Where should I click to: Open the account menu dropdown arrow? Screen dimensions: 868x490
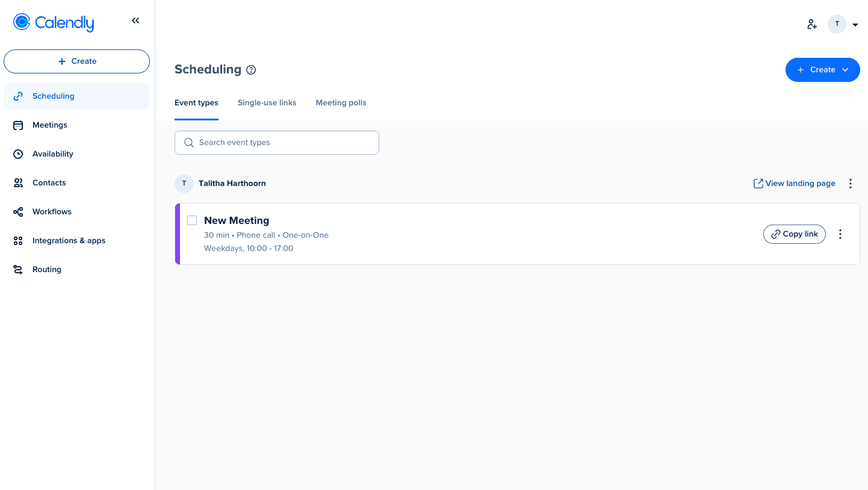pyautogui.click(x=855, y=25)
